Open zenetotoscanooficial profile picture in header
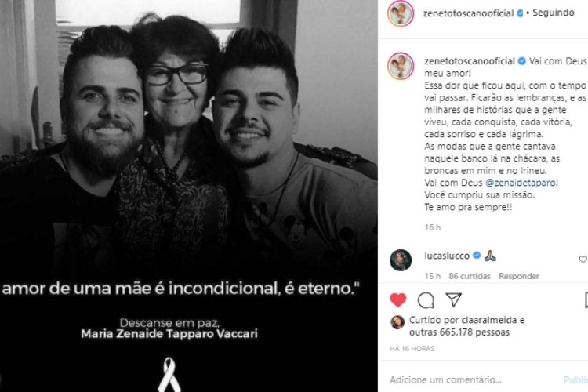The height and width of the screenshot is (392, 588). [401, 13]
